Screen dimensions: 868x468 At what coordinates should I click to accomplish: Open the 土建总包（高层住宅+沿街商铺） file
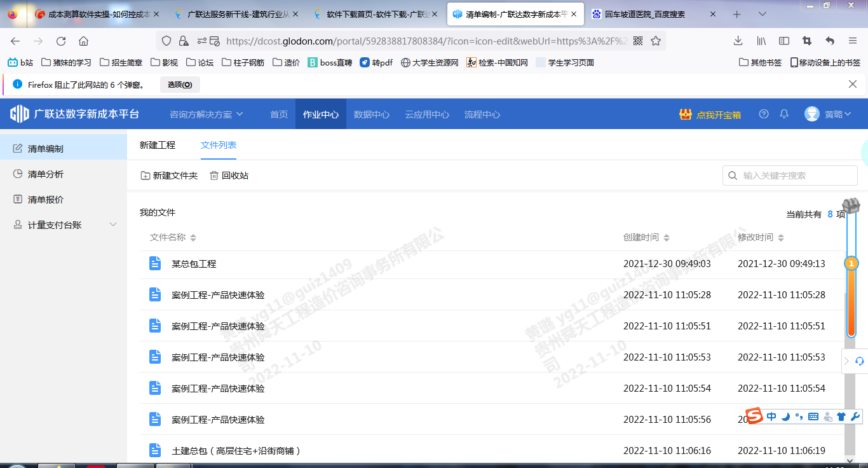click(236, 450)
